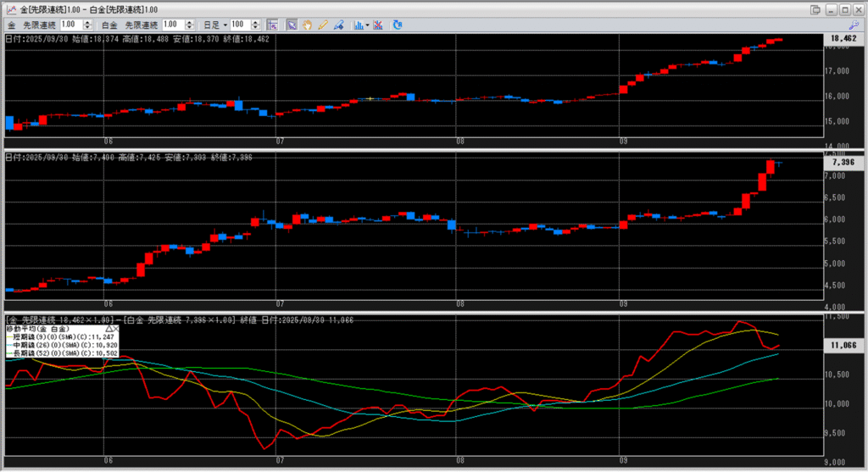The width and height of the screenshot is (868, 472).
Task: Choose the eraser tool in toolbar
Action: coord(337,25)
